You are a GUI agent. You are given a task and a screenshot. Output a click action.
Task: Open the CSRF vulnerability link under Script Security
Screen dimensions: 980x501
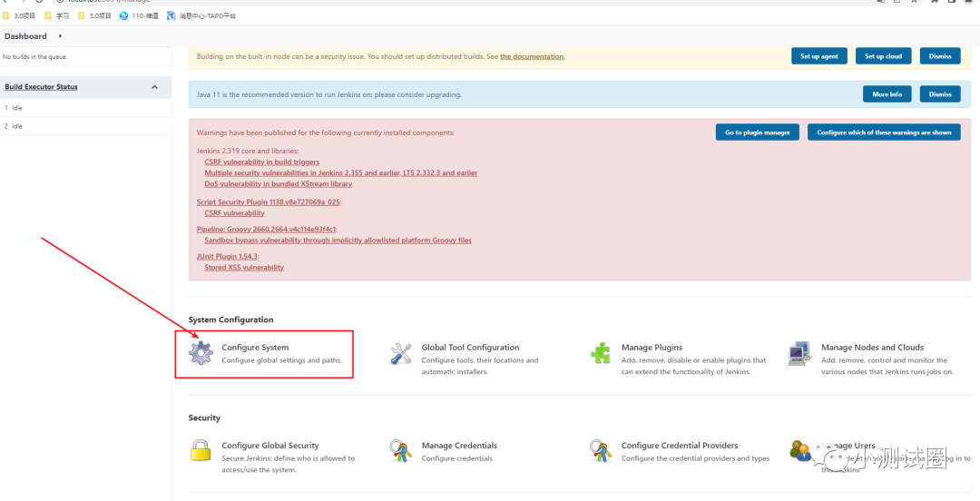pos(234,213)
